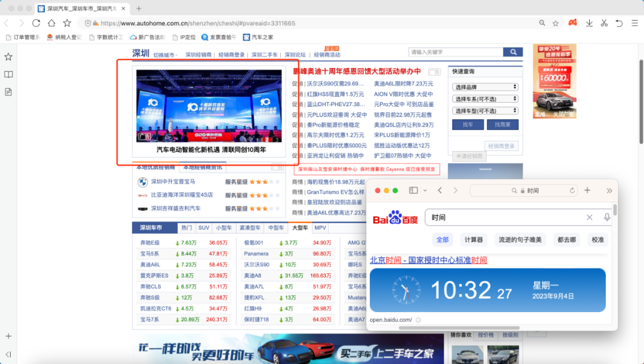Viewport: 644px width, 364px height.
Task: Reload page in Baidu window address bar
Action: pos(572,190)
